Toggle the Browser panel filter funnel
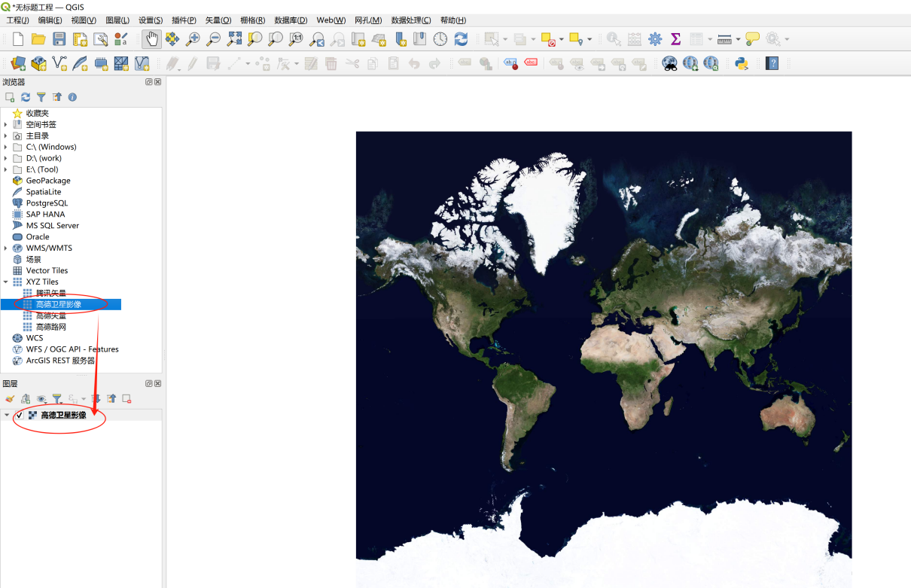Screen dimensions: 911x588 (41, 97)
